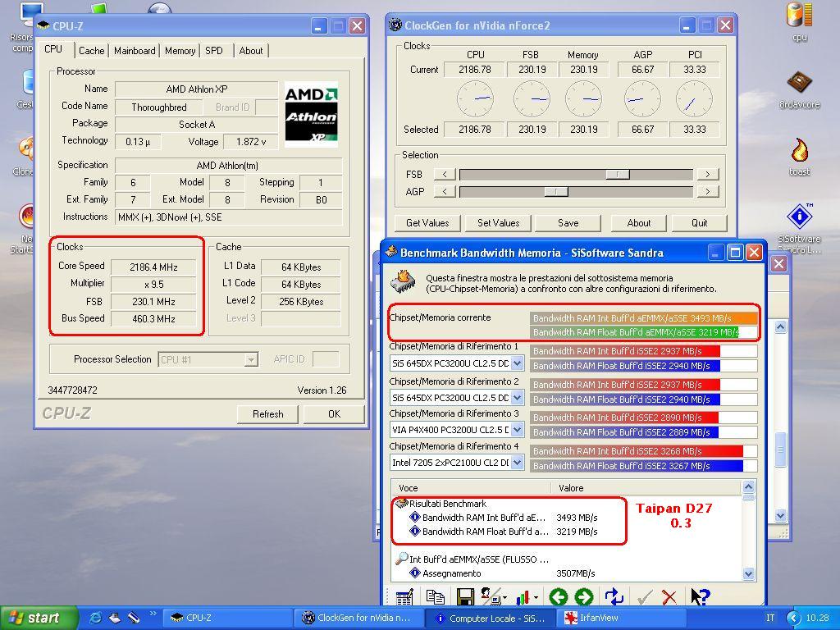Click the green back arrow in Sandra
This screenshot has height=630, width=840.
click(558, 596)
